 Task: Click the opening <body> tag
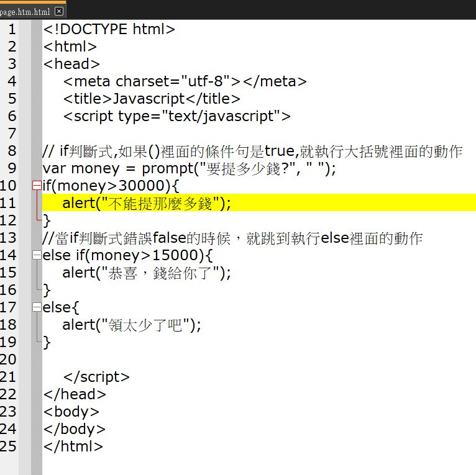click(71, 412)
